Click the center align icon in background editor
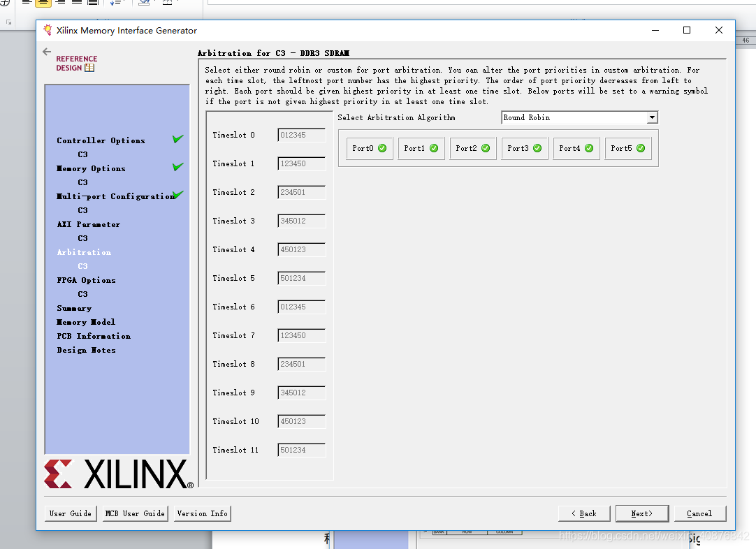 point(43,2)
